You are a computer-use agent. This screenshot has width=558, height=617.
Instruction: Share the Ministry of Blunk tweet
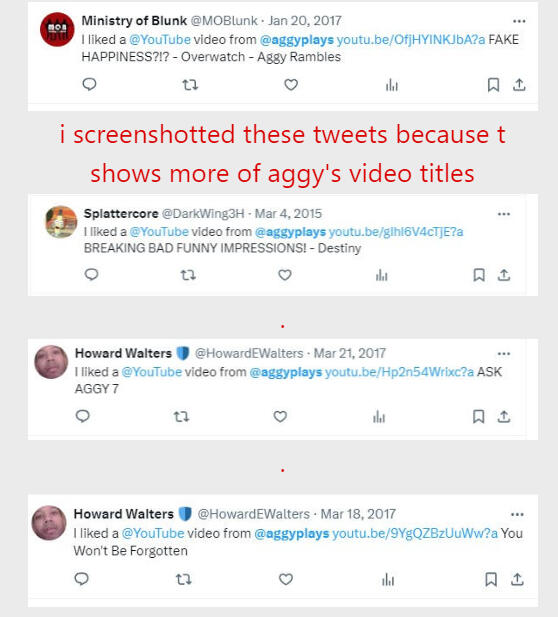[519, 85]
